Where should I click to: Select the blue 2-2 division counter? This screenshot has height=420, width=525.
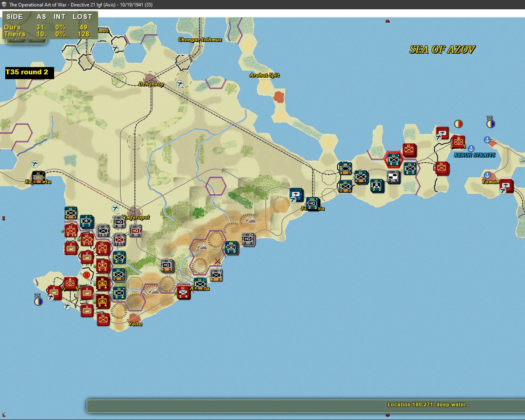(x=377, y=185)
